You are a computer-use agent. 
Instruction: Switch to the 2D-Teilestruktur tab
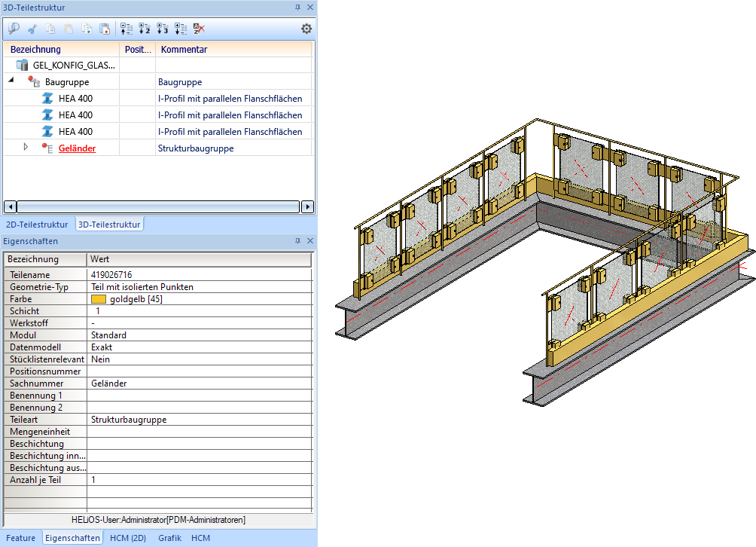(37, 225)
